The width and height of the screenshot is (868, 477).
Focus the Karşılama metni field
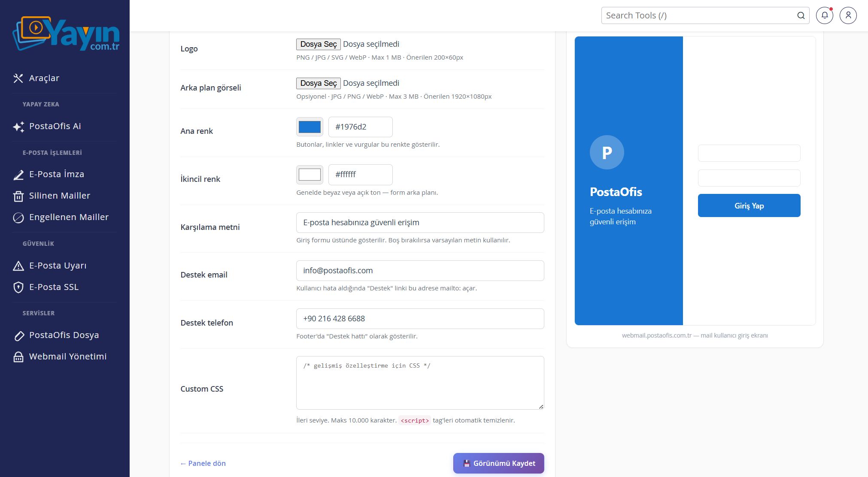[420, 223]
